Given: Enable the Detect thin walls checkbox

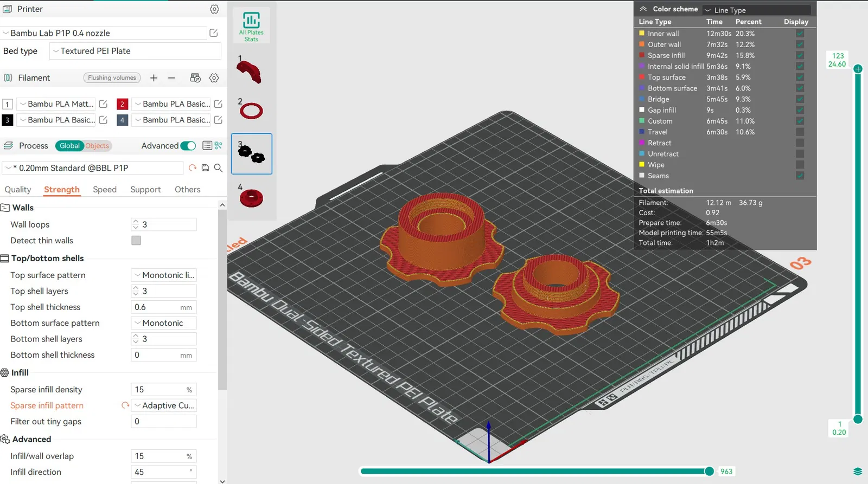Looking at the screenshot, I should tap(136, 240).
